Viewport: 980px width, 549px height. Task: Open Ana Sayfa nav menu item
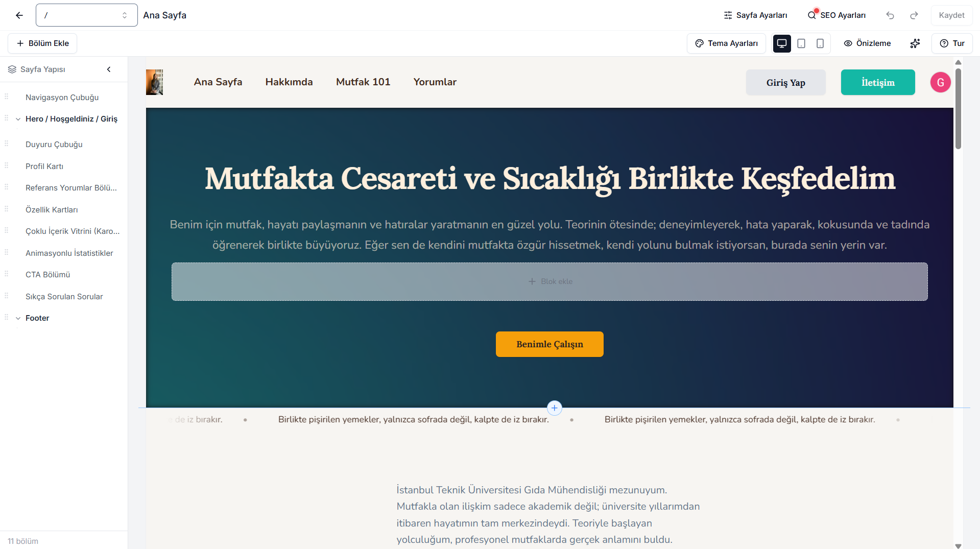[x=218, y=82]
